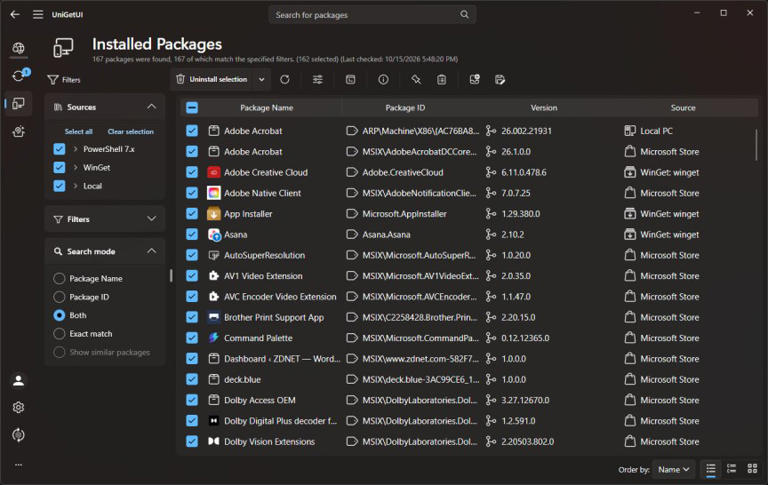This screenshot has height=485, width=768.
Task: Expand the PowerShell 7.x source tree
Action: point(75,149)
